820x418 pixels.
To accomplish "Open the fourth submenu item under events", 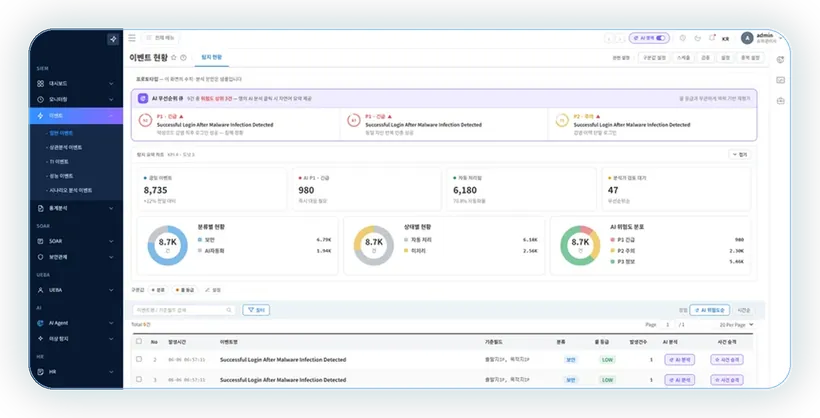I will point(61,176).
